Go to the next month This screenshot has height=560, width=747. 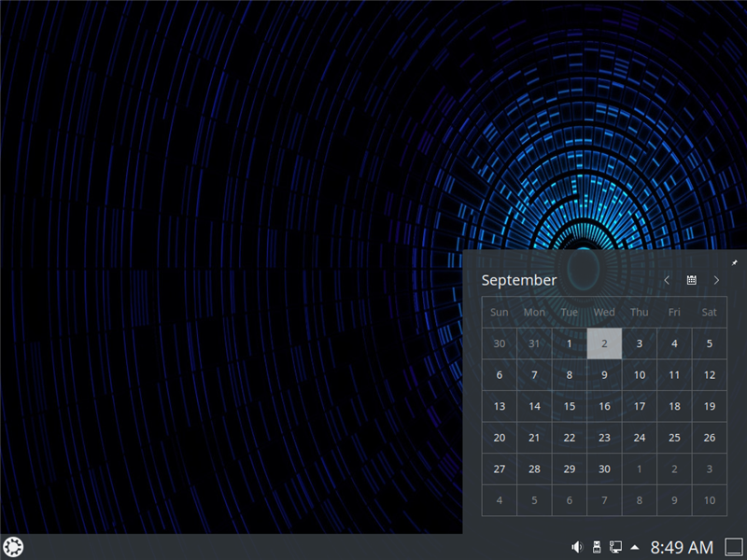[716, 280]
